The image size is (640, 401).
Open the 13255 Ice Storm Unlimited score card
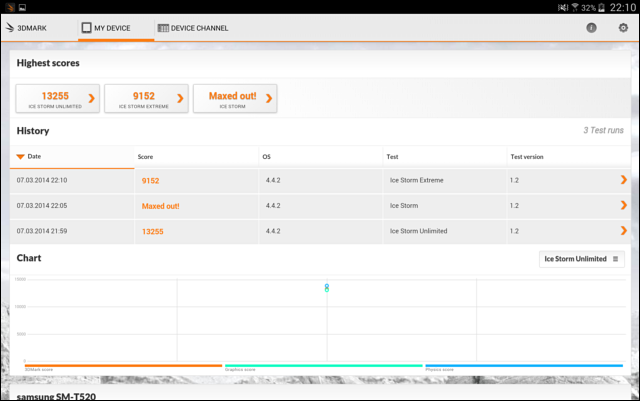coord(58,98)
